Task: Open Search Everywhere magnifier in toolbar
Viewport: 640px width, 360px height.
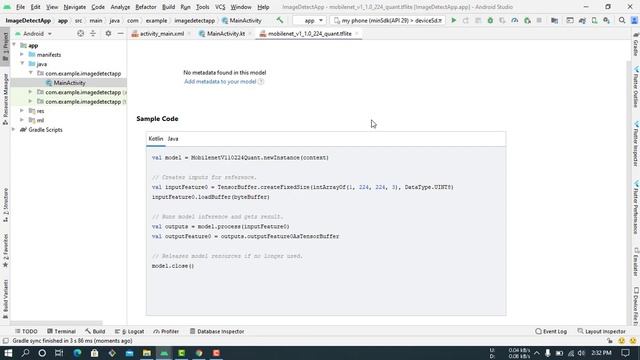Action: [x=622, y=20]
